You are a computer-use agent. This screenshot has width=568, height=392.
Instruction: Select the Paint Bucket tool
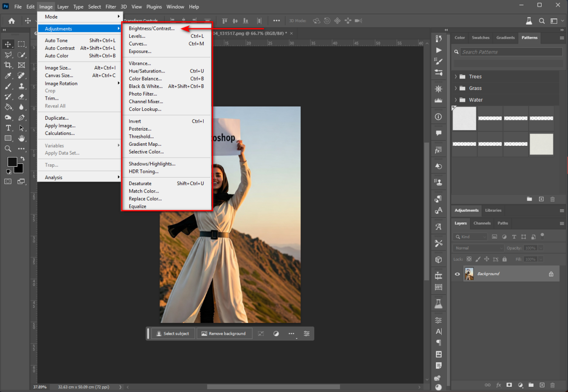9,107
